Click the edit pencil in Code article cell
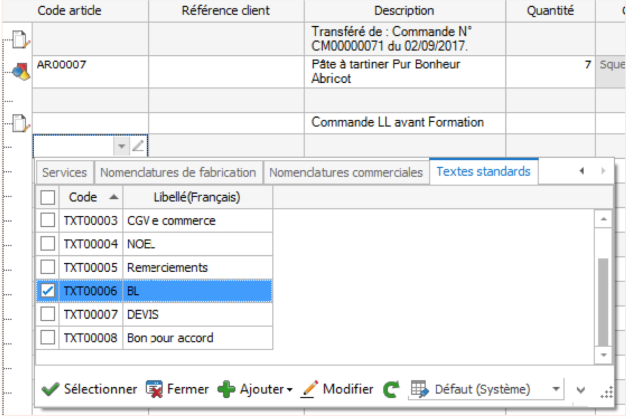This screenshot has width=630, height=419. [138, 146]
